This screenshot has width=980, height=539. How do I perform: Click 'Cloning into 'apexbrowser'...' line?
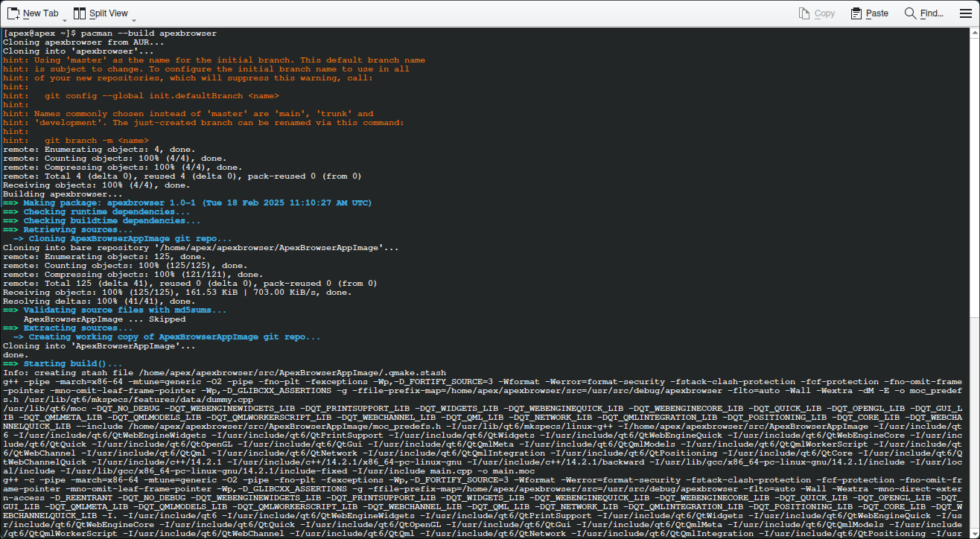(x=79, y=51)
